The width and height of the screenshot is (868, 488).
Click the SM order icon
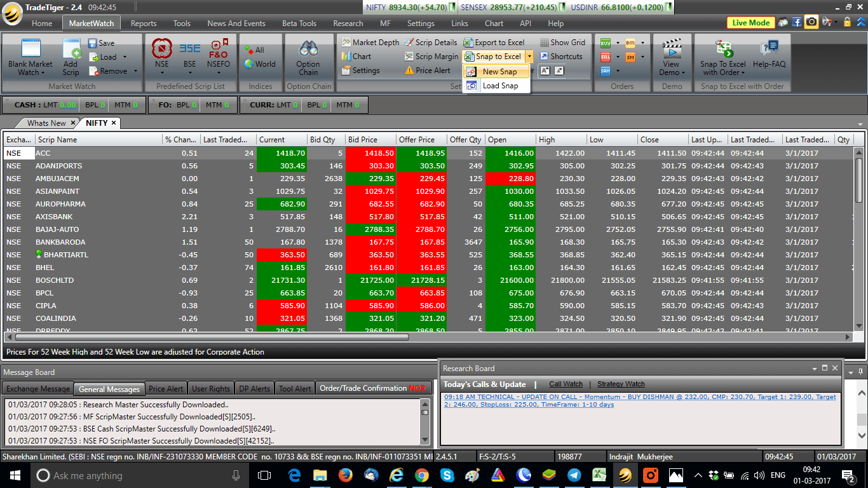[630, 57]
